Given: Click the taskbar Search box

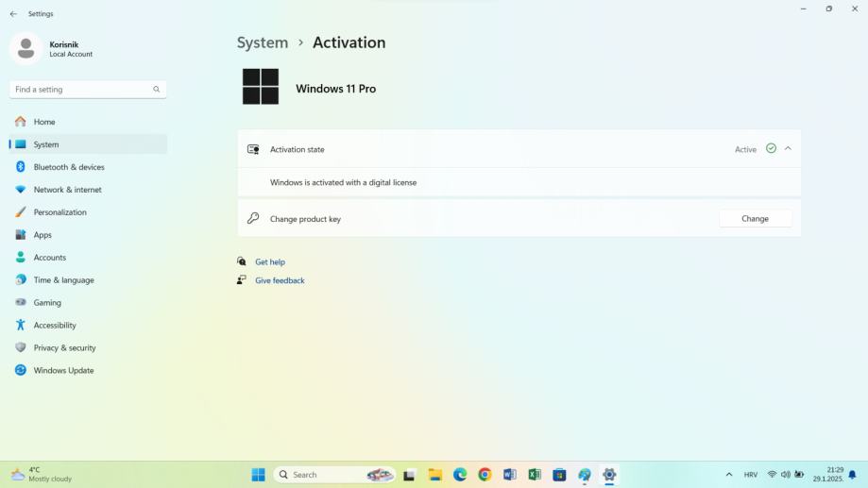Looking at the screenshot, I should click(x=334, y=475).
